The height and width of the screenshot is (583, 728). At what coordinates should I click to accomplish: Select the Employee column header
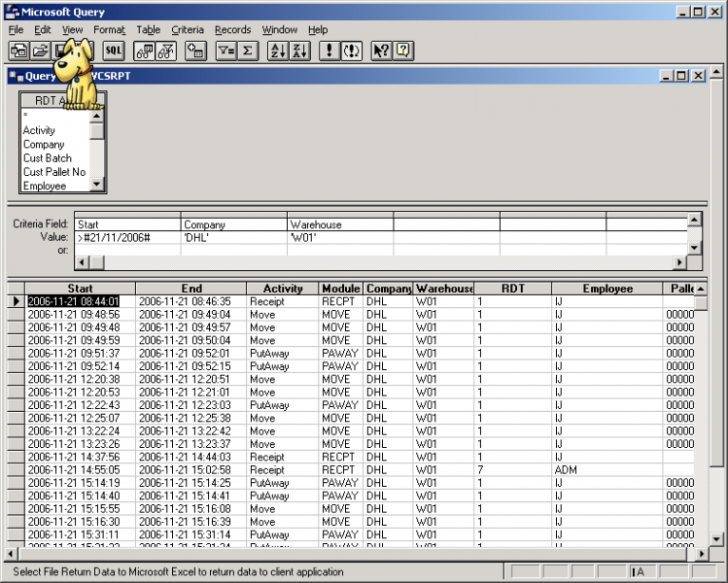pos(607,289)
